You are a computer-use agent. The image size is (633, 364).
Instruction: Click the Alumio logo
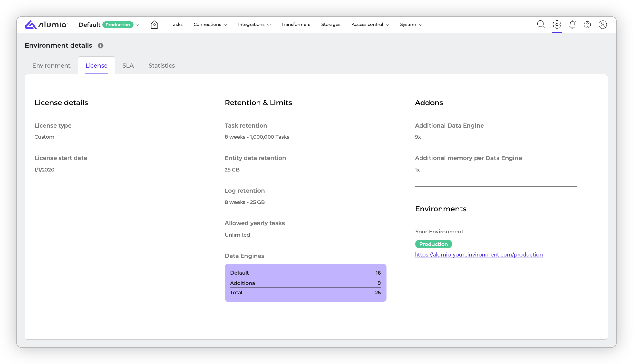point(46,25)
